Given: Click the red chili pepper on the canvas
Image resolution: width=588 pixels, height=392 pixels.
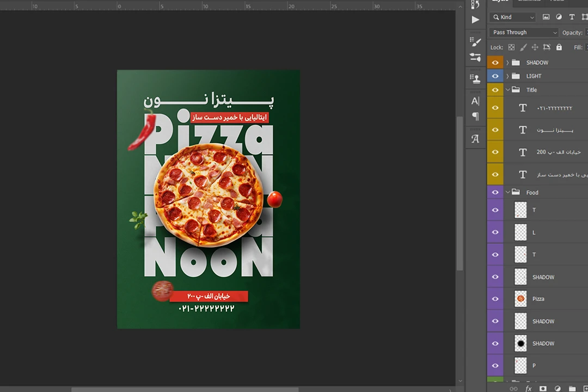Looking at the screenshot, I should [x=143, y=130].
